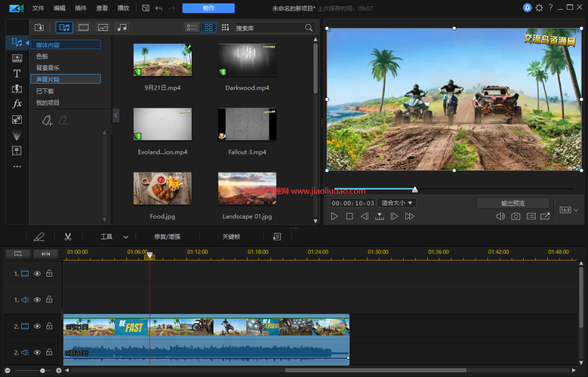Open the 适合大小 preview zoom dropdown

point(397,203)
